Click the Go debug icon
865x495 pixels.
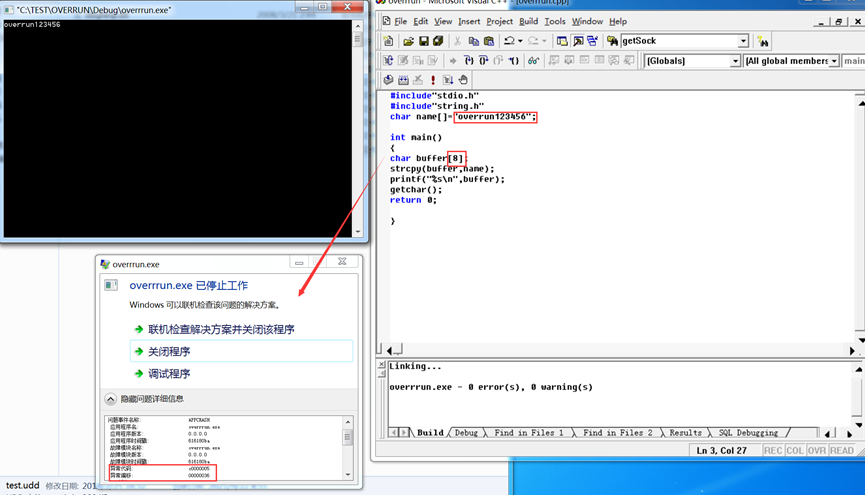point(448,80)
